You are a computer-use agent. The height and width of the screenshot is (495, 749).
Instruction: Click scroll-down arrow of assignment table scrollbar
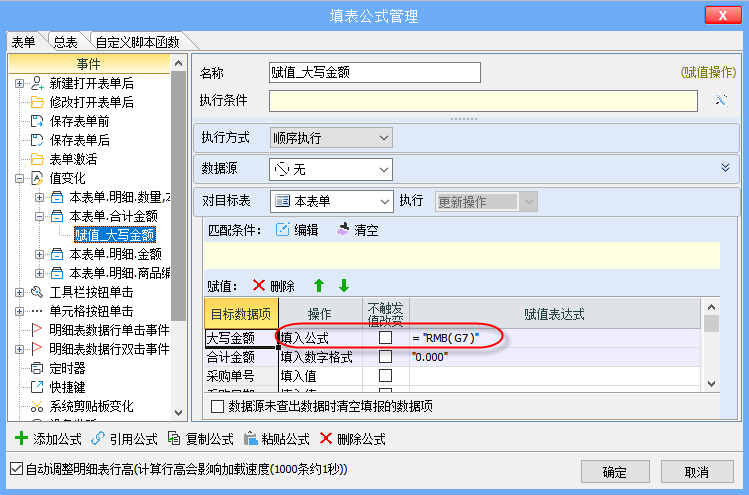click(x=711, y=383)
